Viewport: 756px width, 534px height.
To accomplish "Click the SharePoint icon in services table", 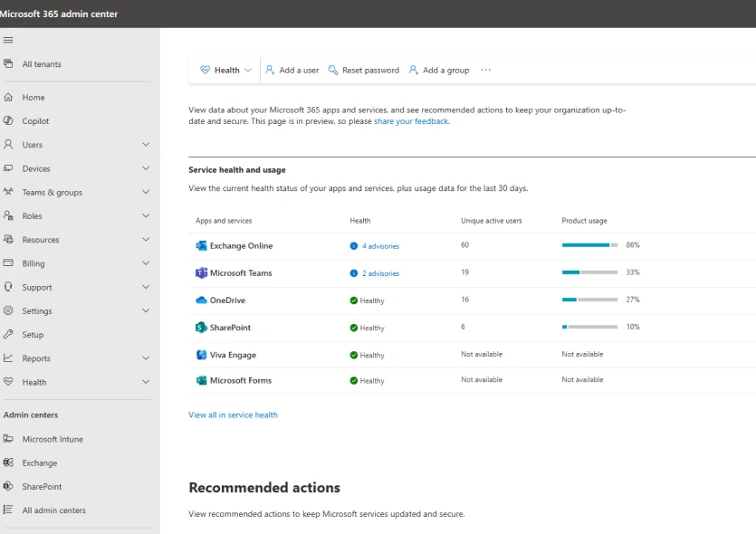I will [201, 328].
